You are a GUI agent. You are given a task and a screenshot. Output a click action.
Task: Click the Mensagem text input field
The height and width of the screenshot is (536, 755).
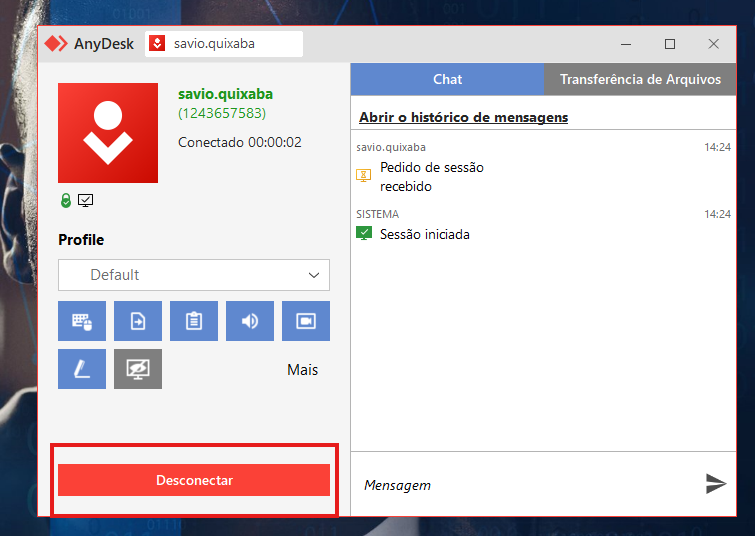click(525, 485)
